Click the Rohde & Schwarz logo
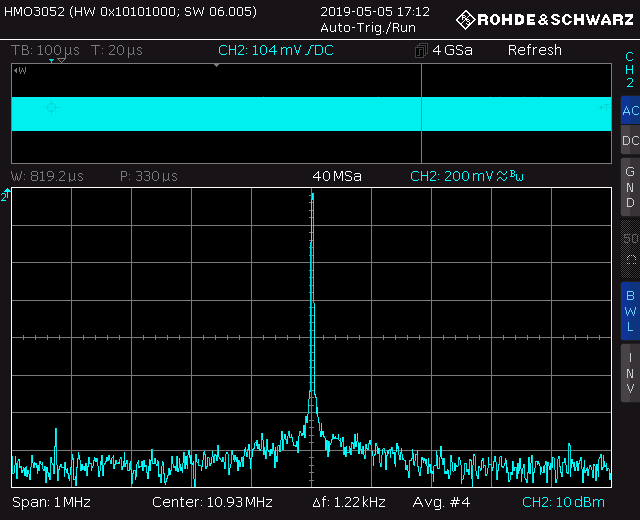 click(x=545, y=19)
